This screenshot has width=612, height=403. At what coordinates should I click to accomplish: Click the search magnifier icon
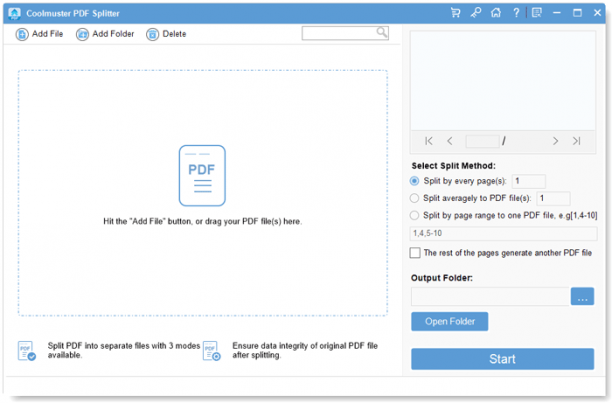coord(382,32)
